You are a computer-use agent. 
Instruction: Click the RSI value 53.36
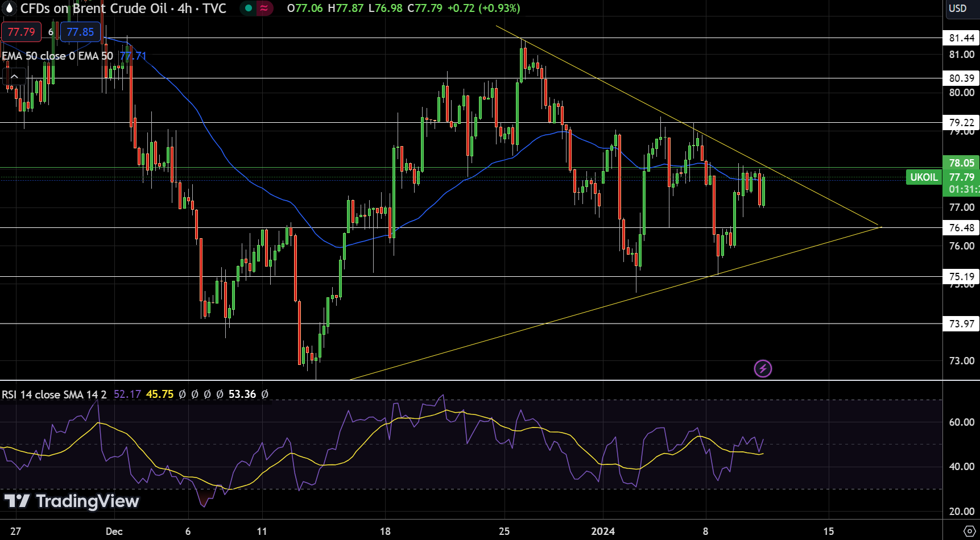tap(242, 394)
